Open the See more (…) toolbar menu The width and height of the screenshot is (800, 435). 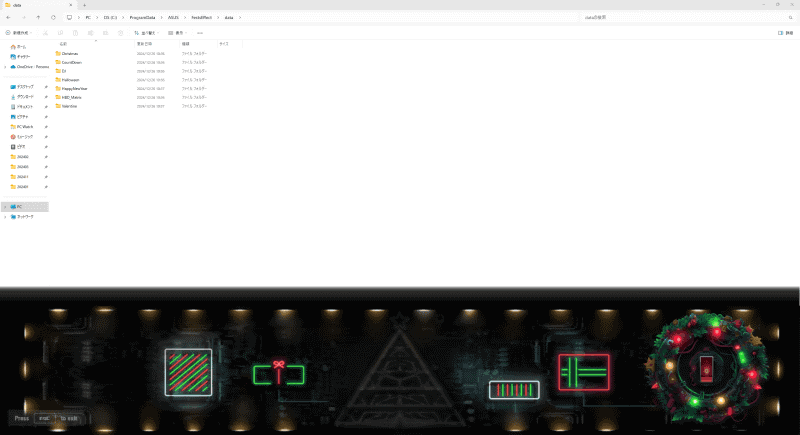[200, 33]
